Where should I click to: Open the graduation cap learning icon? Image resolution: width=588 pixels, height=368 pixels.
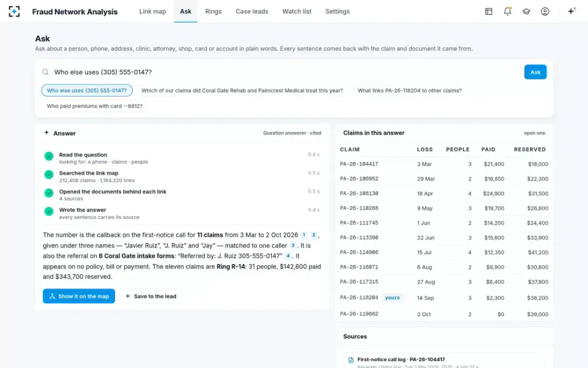[526, 11]
